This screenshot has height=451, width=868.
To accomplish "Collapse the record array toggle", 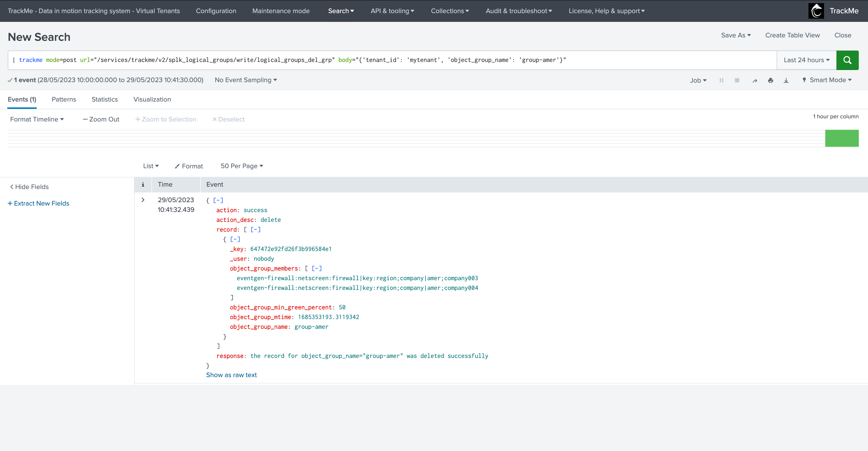I will point(255,230).
